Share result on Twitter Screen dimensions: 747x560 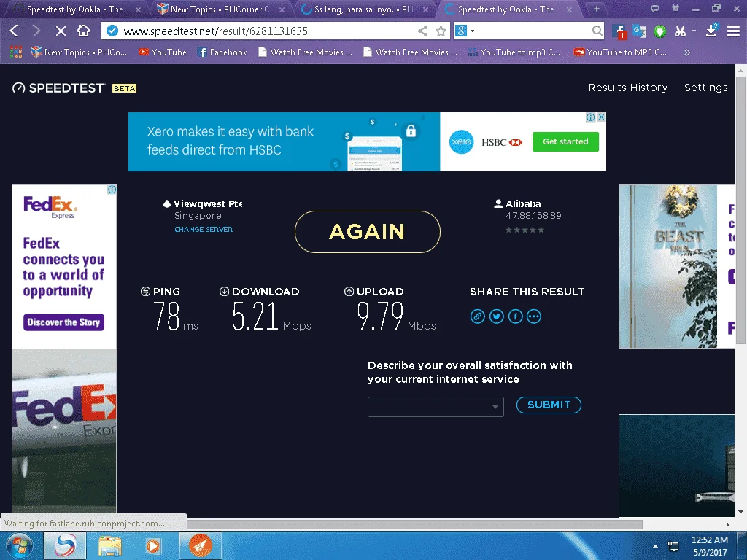click(496, 316)
